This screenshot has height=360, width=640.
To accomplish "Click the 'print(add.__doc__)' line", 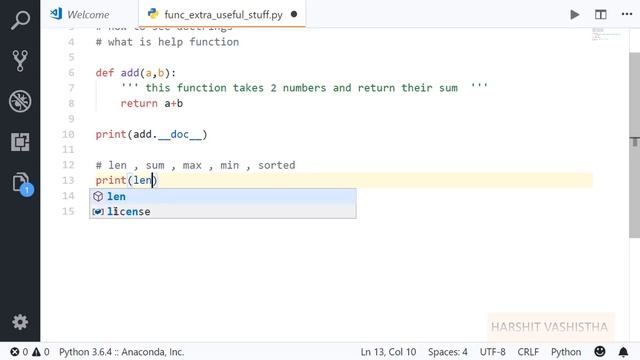I will click(x=151, y=134).
